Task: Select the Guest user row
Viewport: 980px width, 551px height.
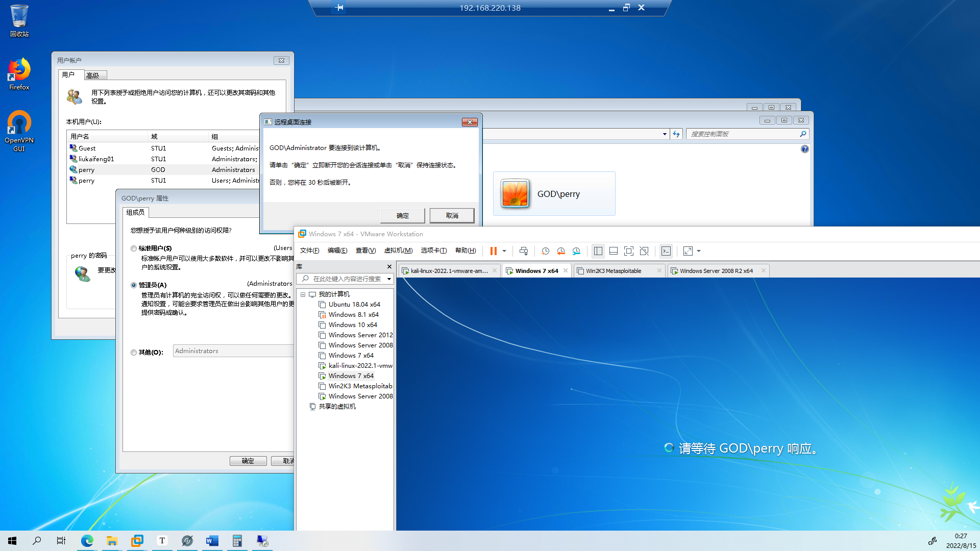Action: (163, 148)
